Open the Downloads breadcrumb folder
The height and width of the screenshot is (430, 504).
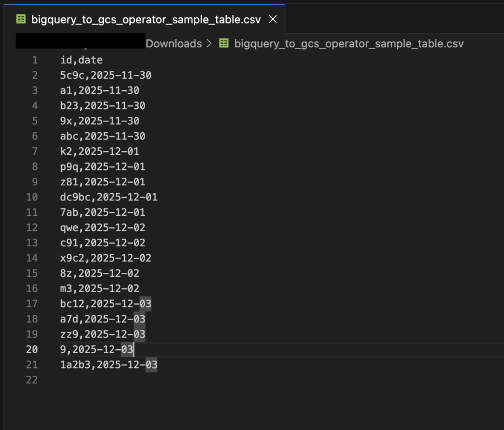click(174, 43)
